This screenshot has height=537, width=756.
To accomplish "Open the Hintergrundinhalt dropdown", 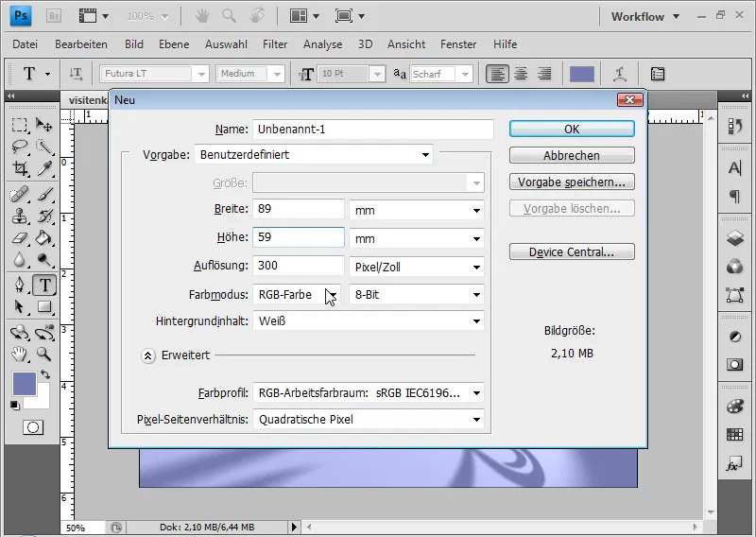I will [x=369, y=320].
